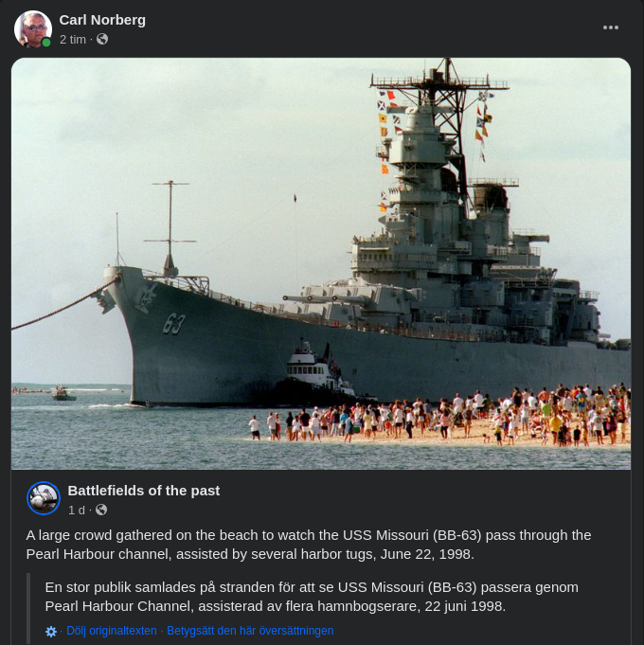Click the '2 tim' post timestamp
The image size is (644, 645).
72,40
